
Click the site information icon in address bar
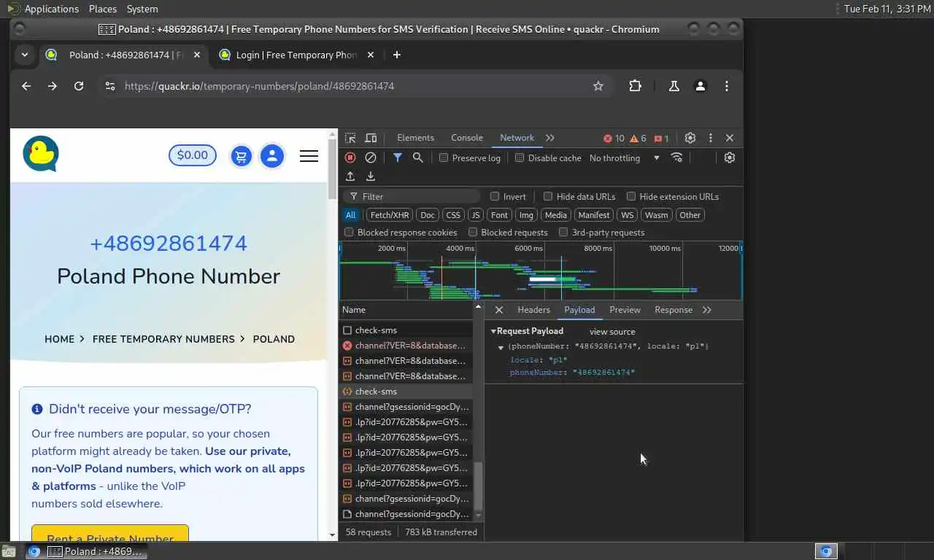(110, 86)
